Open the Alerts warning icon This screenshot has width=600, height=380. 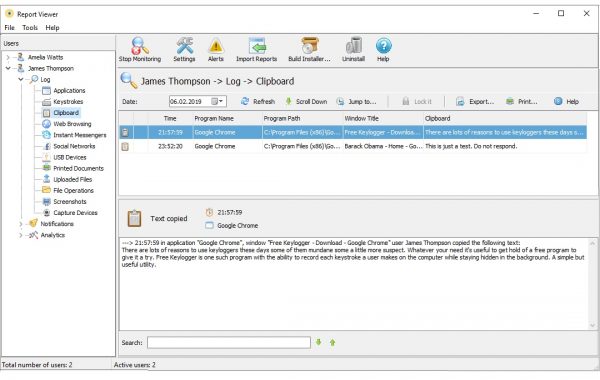pyautogui.click(x=216, y=49)
